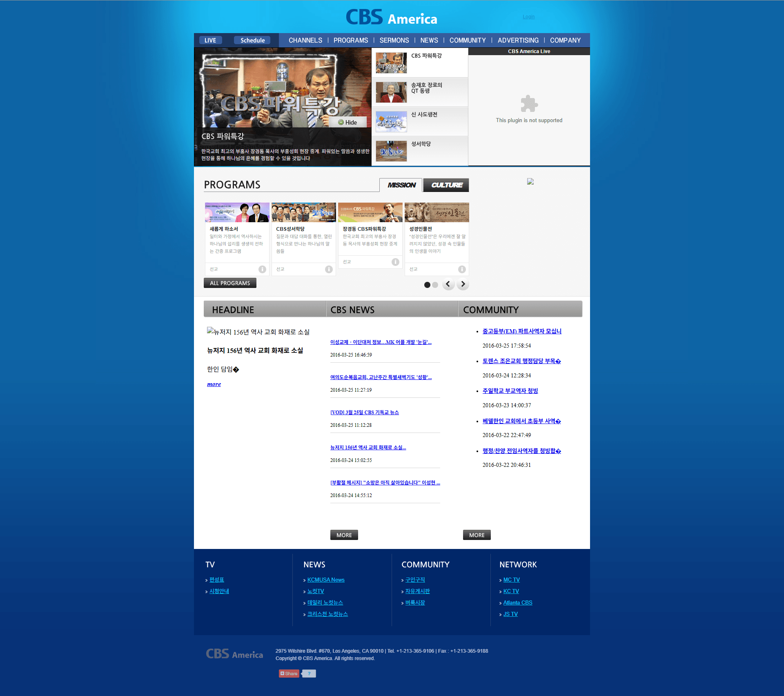
Task: Open the 장경동 CBS파워특강 program card image
Action: 370,212
